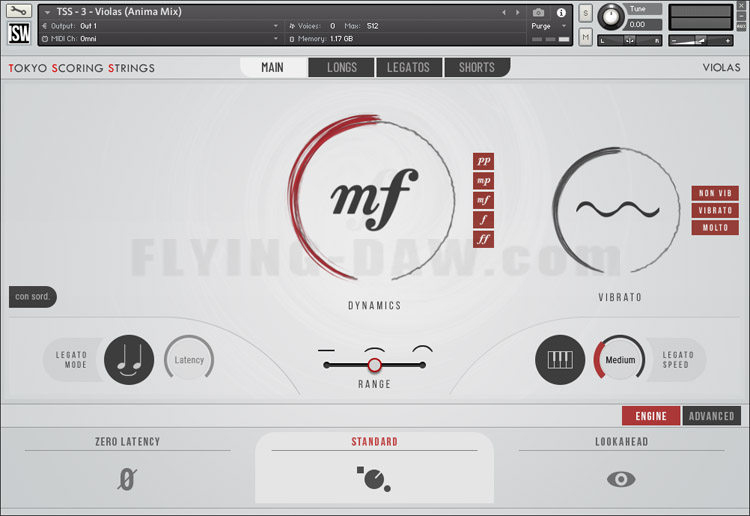Open the wrench instrument options
750x516 pixels.
click(x=19, y=11)
